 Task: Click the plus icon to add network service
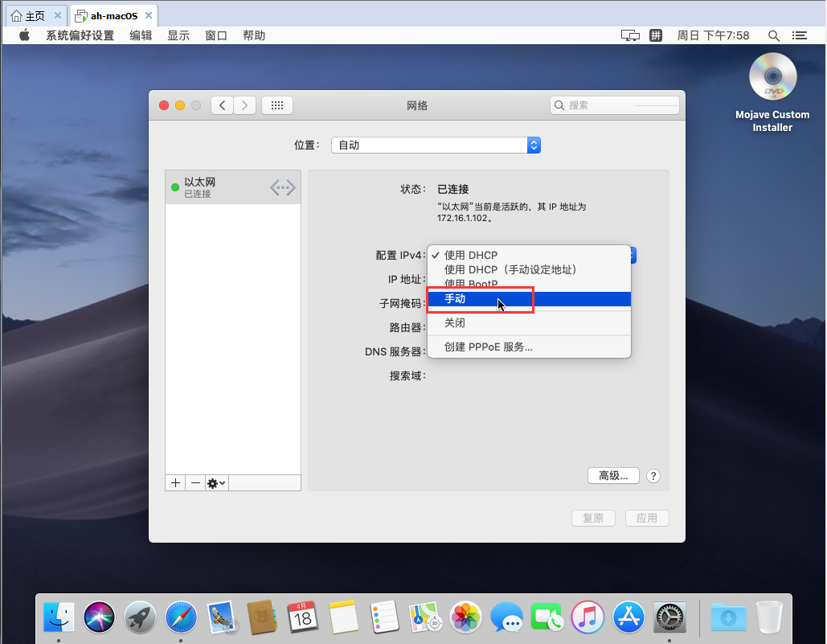point(175,483)
